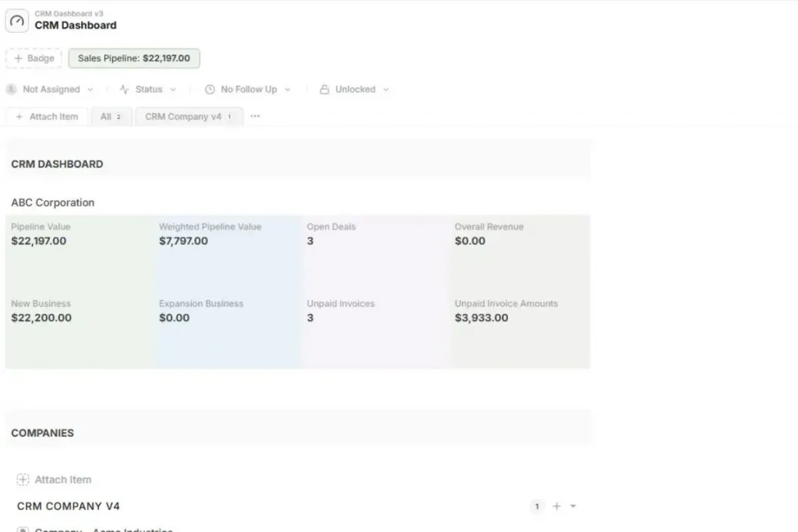Image resolution: width=798 pixels, height=532 pixels.
Task: Click Attach Item under Companies
Action: 63,480
